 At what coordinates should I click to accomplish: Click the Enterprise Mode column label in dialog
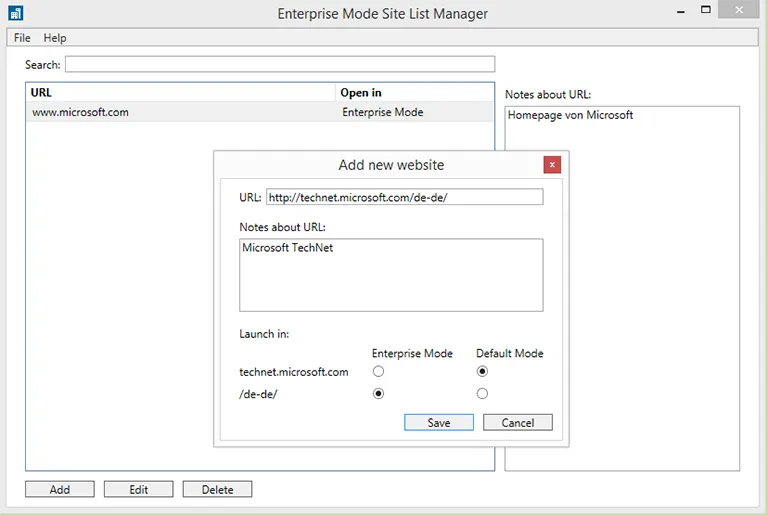click(412, 353)
